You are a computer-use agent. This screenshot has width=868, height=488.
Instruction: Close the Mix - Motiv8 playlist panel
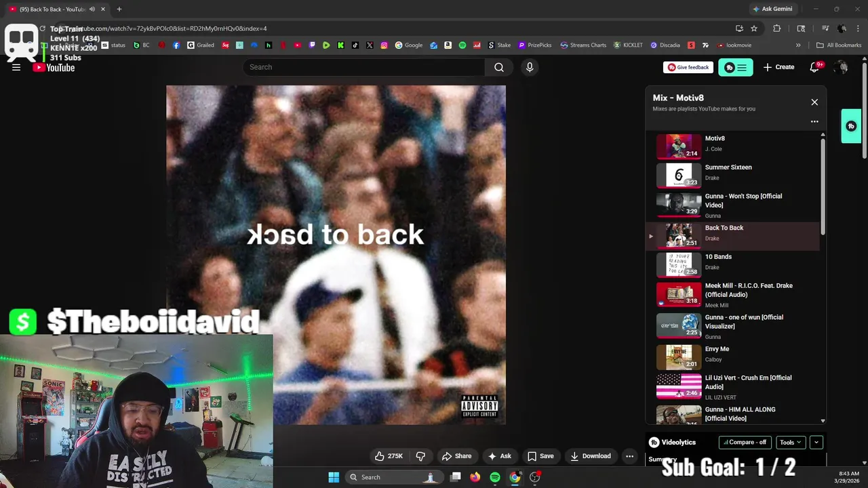814,102
